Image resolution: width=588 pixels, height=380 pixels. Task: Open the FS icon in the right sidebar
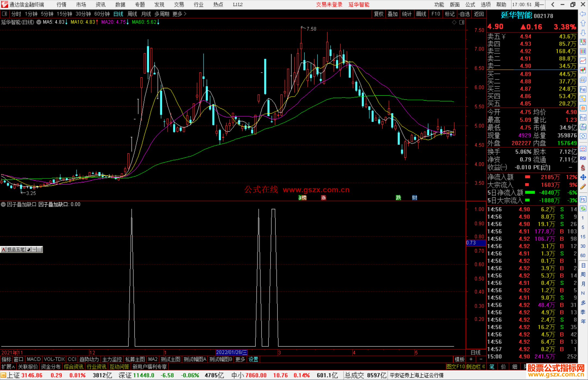(583, 199)
